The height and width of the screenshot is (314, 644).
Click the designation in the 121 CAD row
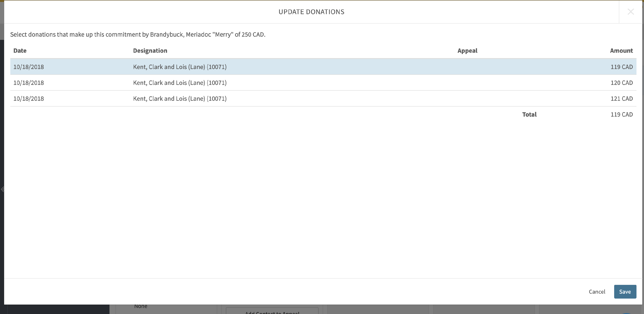(180, 98)
